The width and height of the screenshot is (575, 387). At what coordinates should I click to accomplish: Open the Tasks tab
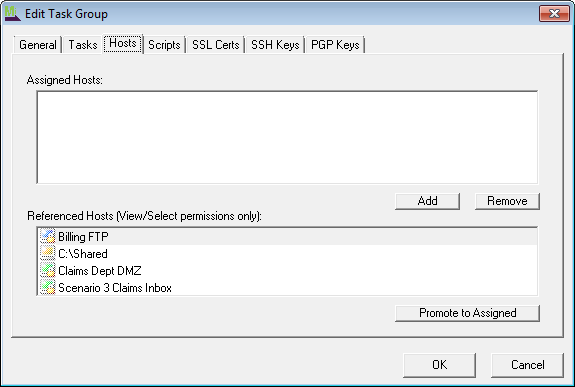(83, 45)
